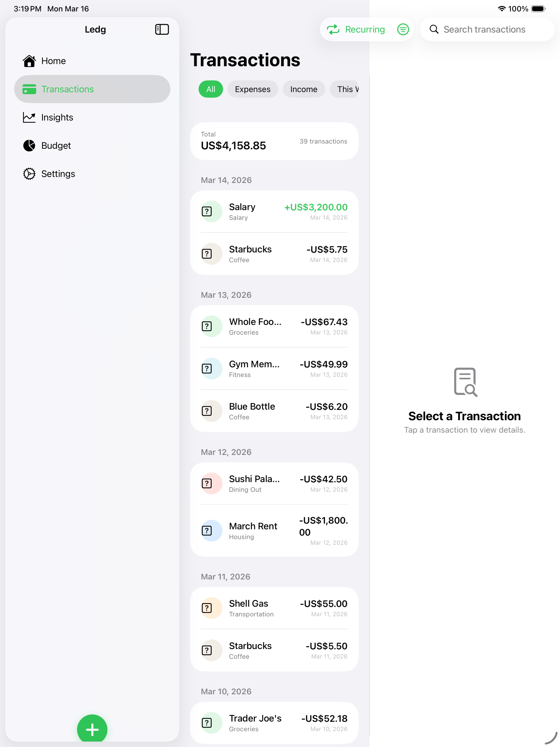Click the Select a Transaction placeholder icon
The image size is (560, 747).
tap(465, 382)
